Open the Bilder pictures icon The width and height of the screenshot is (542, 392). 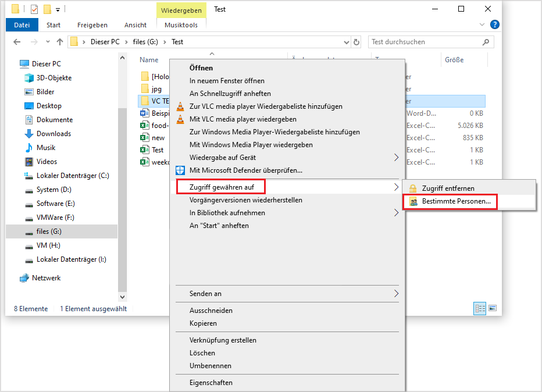coord(29,92)
